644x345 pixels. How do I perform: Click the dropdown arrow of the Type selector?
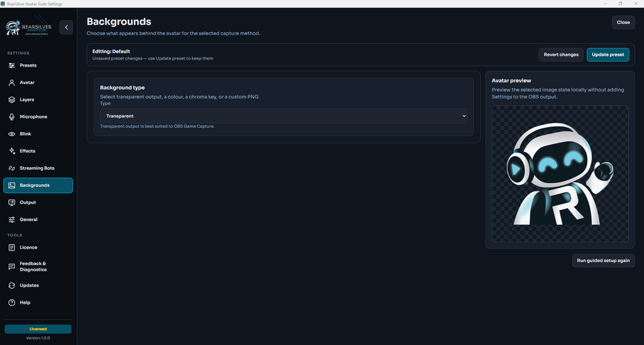(x=464, y=116)
